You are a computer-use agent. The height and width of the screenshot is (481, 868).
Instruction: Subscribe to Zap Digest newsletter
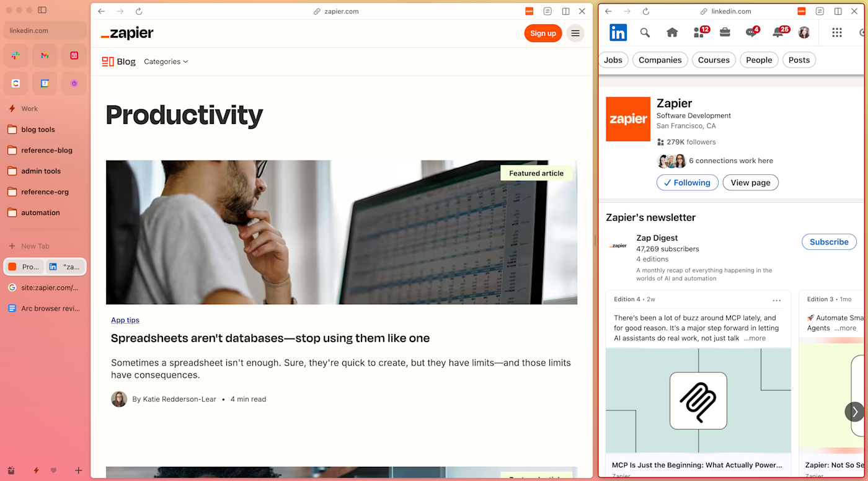tap(829, 242)
